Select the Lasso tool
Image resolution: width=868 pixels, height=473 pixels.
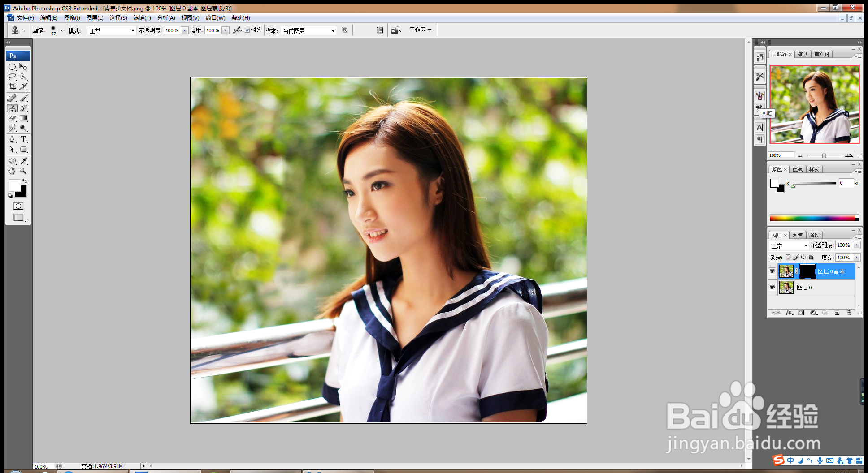12,77
